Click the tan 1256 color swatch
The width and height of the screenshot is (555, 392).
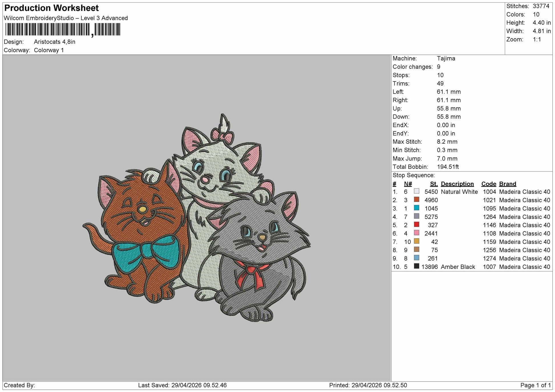click(416, 249)
